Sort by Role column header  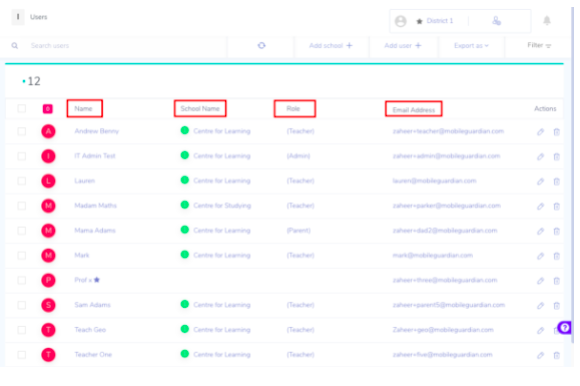[x=293, y=109]
